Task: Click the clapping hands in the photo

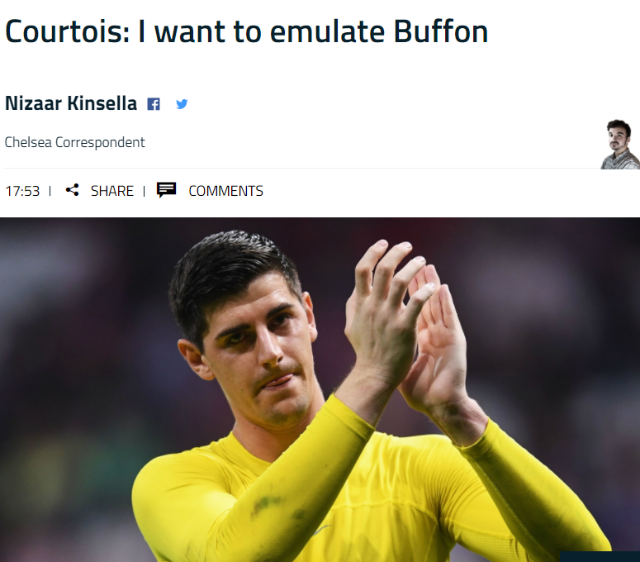Action: tap(406, 327)
